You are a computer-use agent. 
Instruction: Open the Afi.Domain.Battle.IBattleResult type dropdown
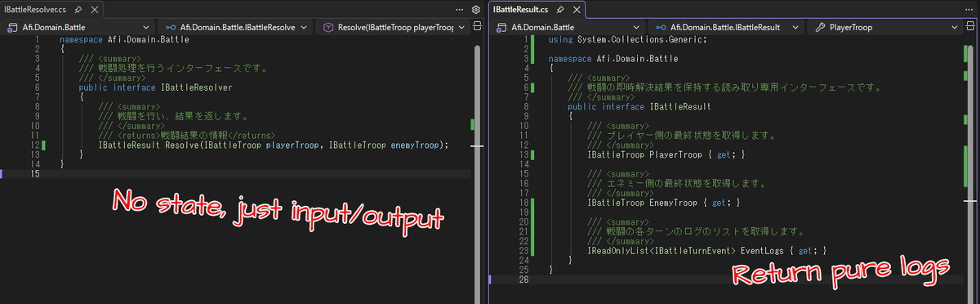coord(725,27)
